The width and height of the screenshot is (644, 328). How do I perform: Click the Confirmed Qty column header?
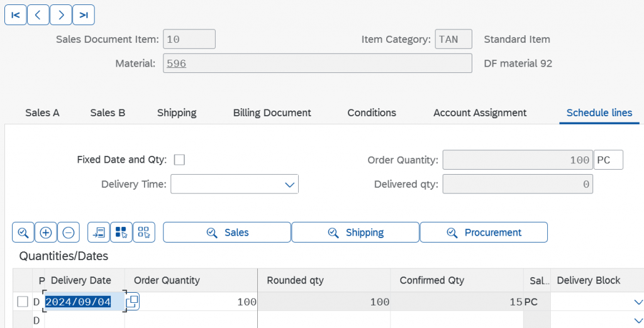(457, 280)
